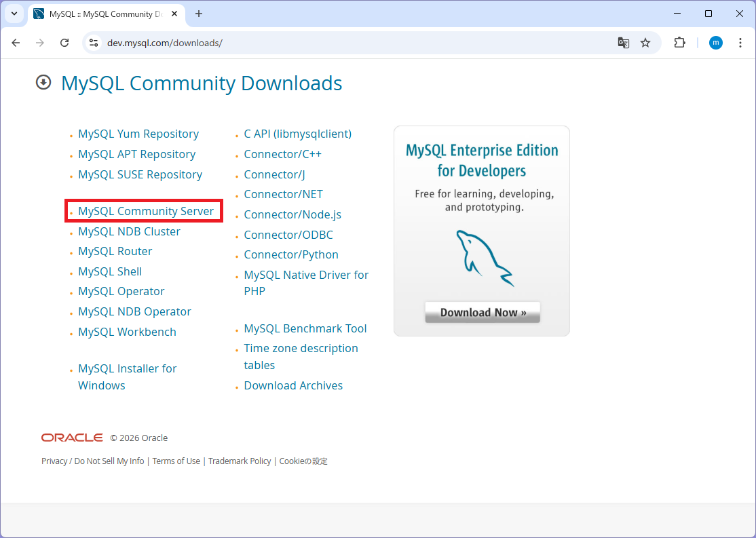The height and width of the screenshot is (538, 756).
Task: Click the back navigation arrow
Action: (16, 43)
